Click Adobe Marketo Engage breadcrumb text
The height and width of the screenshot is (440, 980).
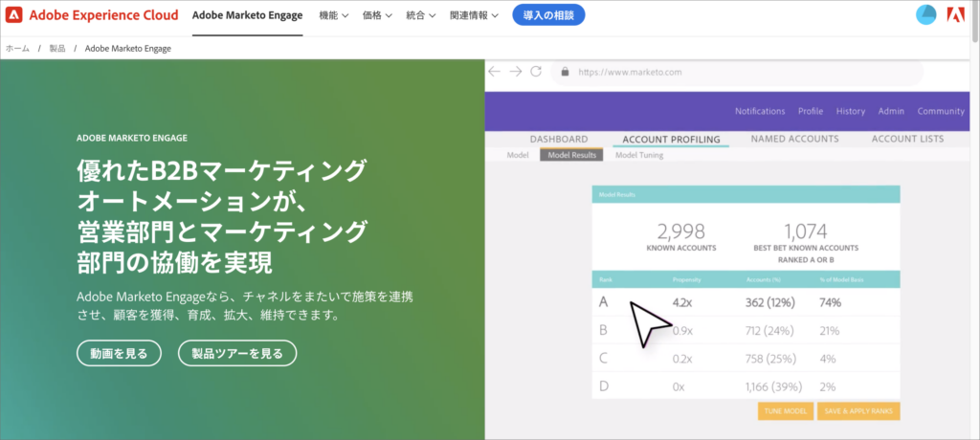(128, 48)
